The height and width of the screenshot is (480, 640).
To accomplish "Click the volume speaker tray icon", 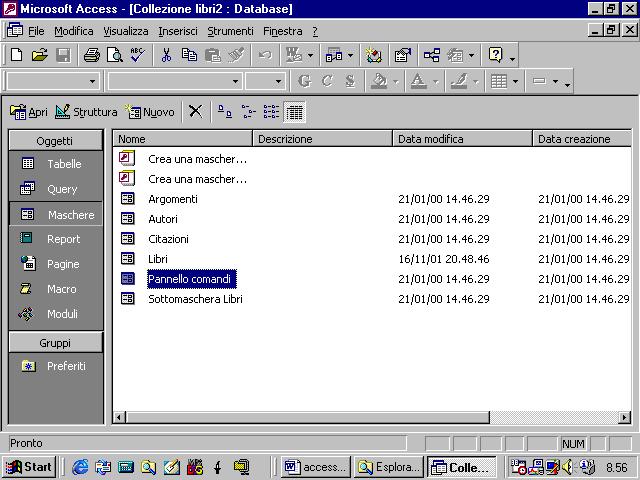I will click(567, 467).
